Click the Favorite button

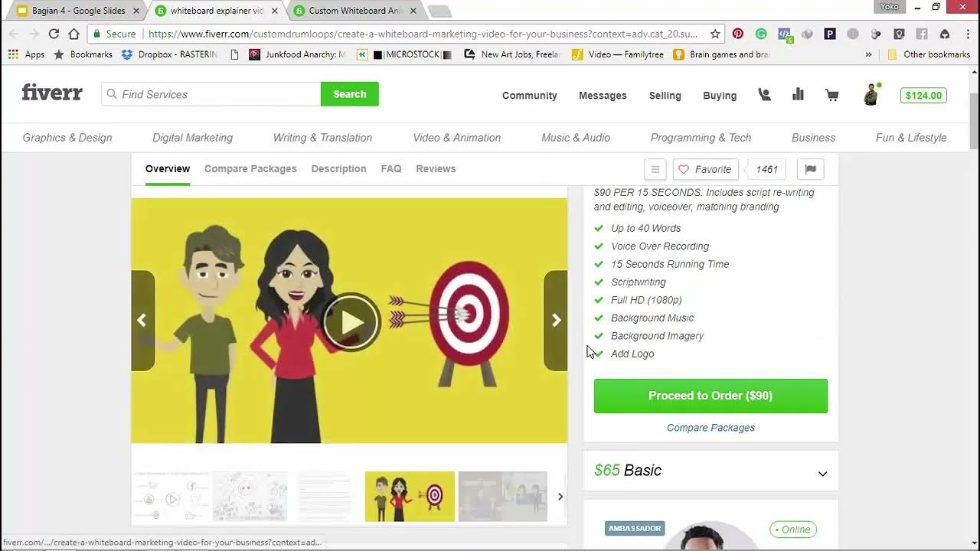point(705,169)
